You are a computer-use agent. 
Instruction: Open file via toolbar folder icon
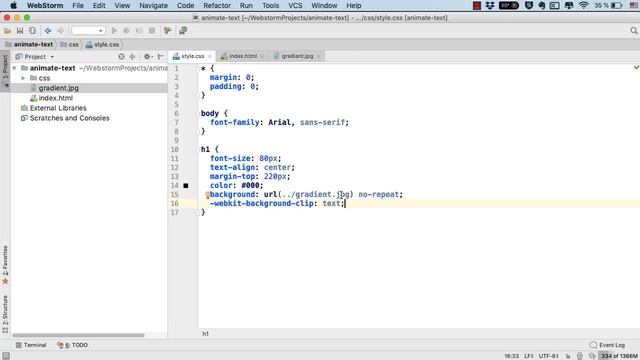tap(7, 31)
